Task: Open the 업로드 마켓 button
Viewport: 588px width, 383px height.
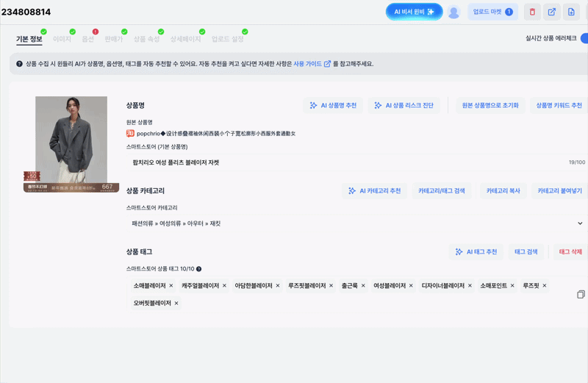Action: click(492, 12)
